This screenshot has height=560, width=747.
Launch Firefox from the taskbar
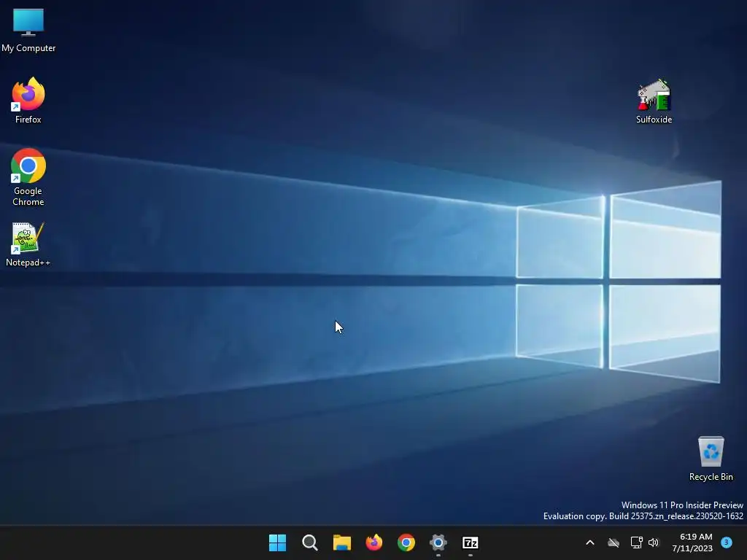tap(374, 542)
